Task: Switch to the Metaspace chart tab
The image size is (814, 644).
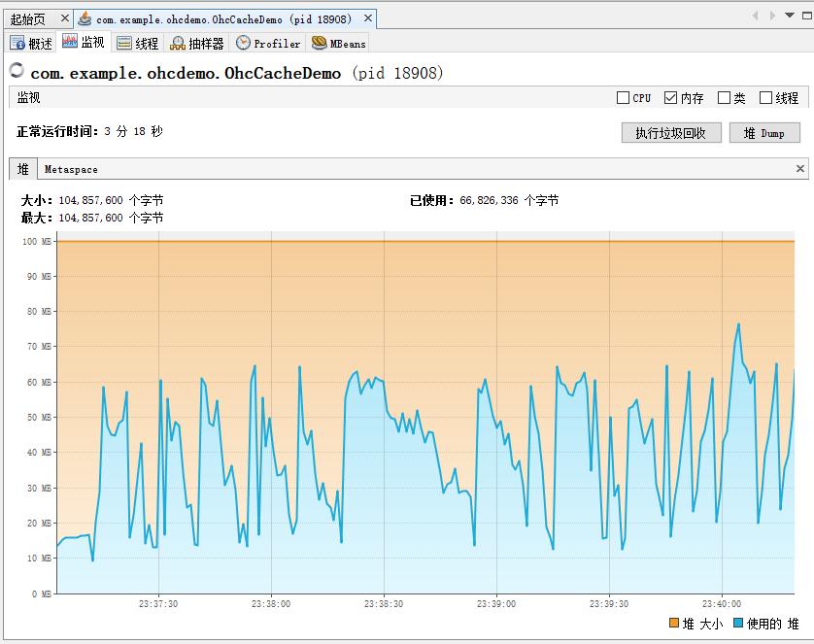Action: pyautogui.click(x=71, y=169)
